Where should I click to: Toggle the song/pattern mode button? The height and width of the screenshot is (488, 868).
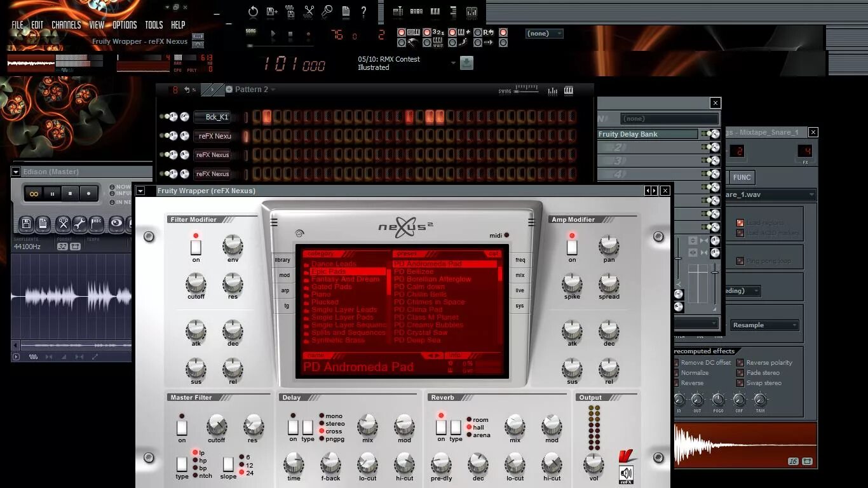[x=251, y=31]
